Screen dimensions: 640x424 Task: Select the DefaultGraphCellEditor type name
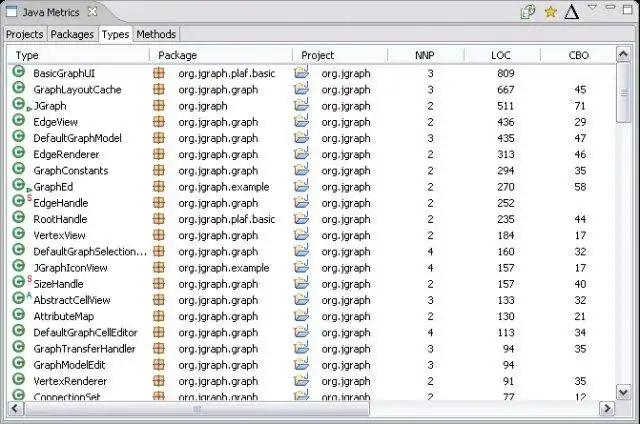85,333
